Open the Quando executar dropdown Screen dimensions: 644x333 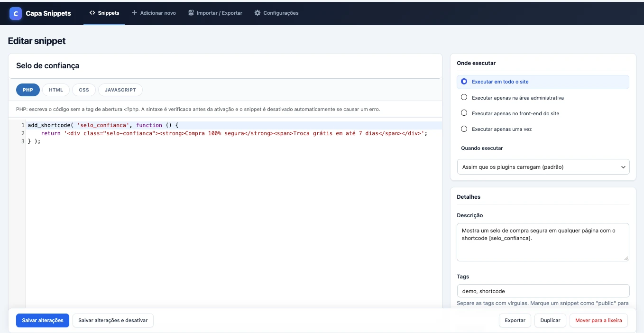(x=543, y=167)
